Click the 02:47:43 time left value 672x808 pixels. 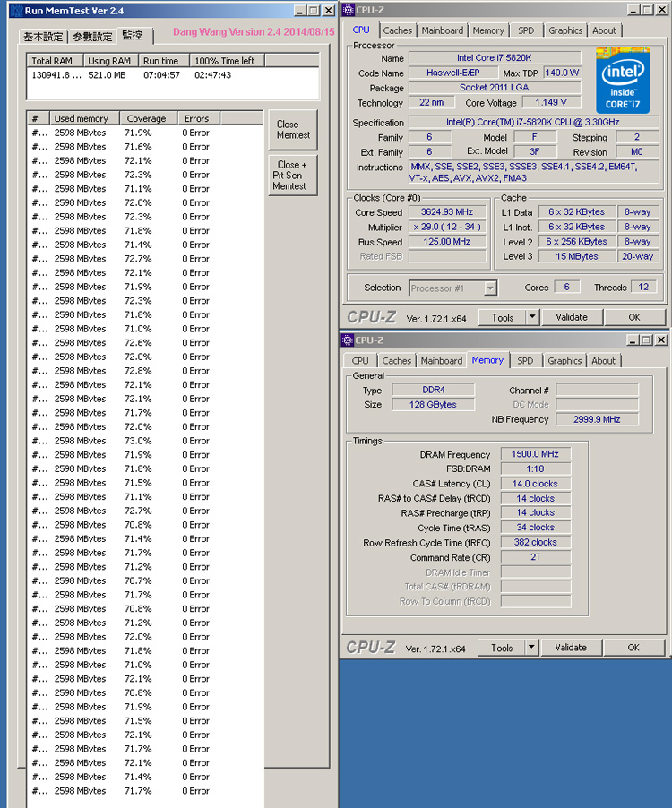[213, 75]
